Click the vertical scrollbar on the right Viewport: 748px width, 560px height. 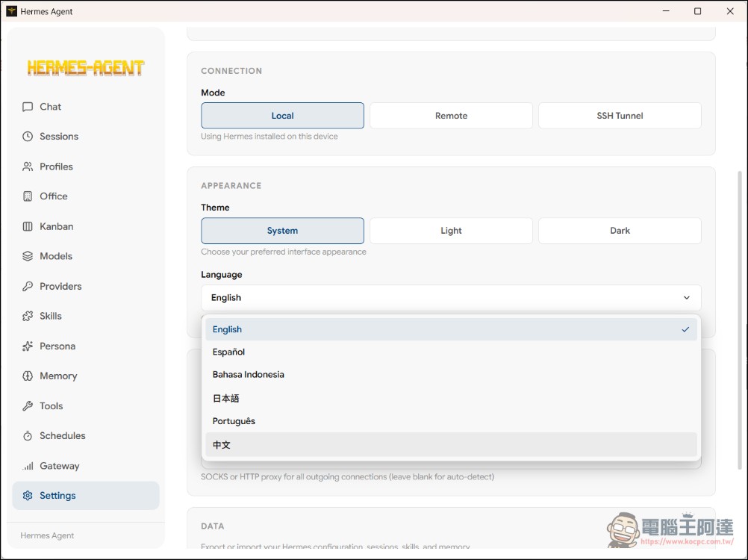[x=740, y=320]
